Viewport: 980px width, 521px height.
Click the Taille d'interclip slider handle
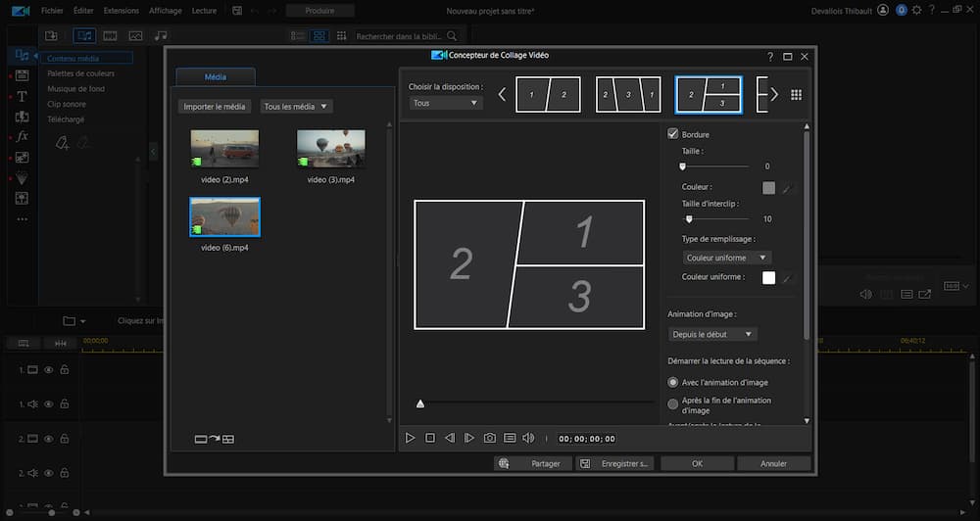tap(689, 219)
